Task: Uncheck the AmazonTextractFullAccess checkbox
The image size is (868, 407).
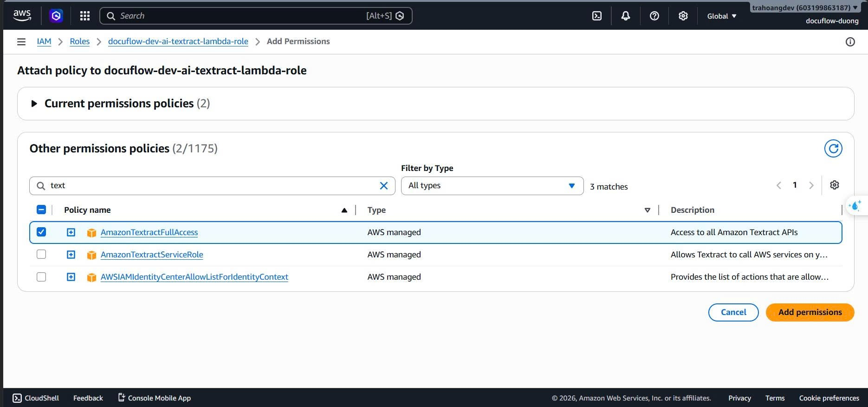Action: [41, 232]
